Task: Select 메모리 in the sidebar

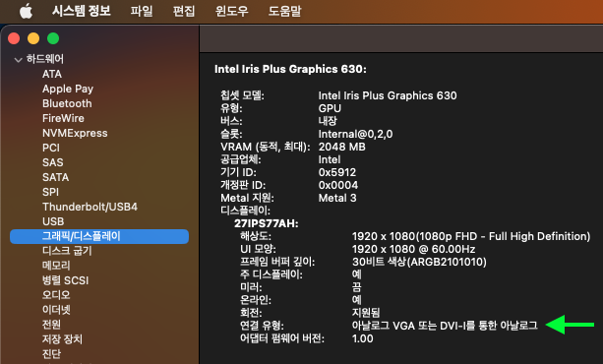Action: tap(56, 266)
